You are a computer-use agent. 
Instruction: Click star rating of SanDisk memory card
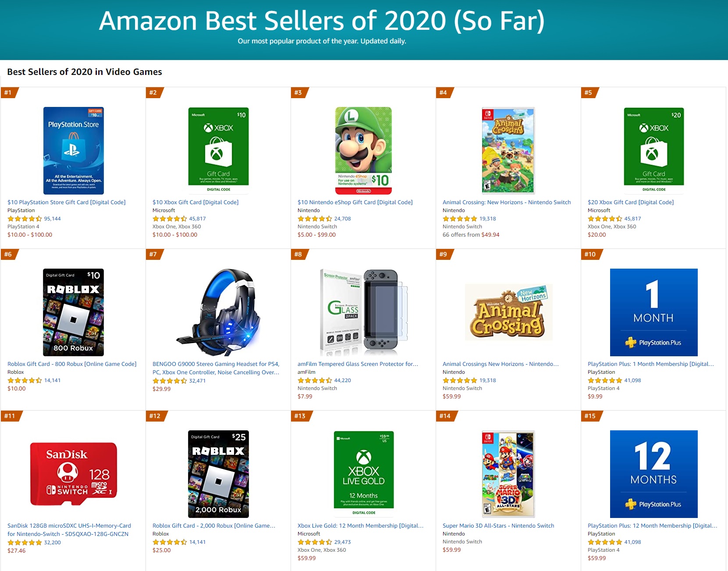[25, 543]
